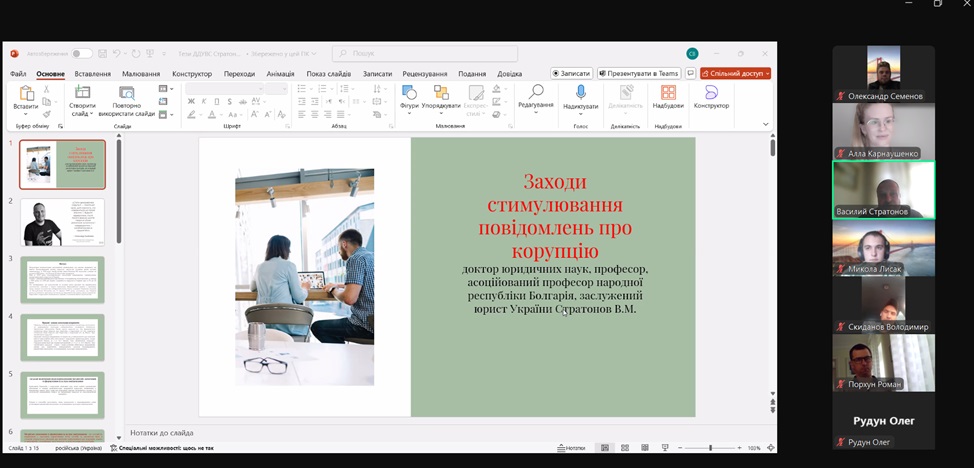
Task: Click the reading view icon in status bar
Action: [645, 447]
